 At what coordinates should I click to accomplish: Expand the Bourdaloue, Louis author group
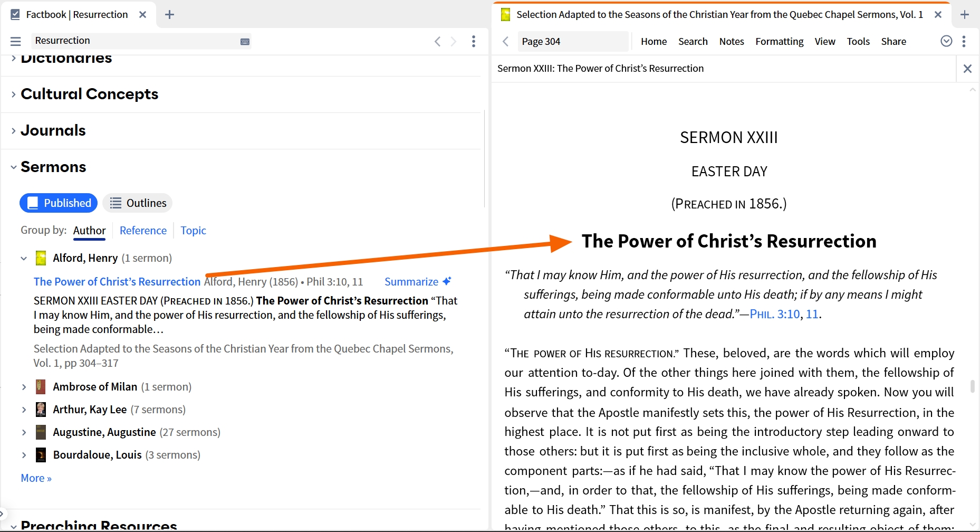(24, 455)
